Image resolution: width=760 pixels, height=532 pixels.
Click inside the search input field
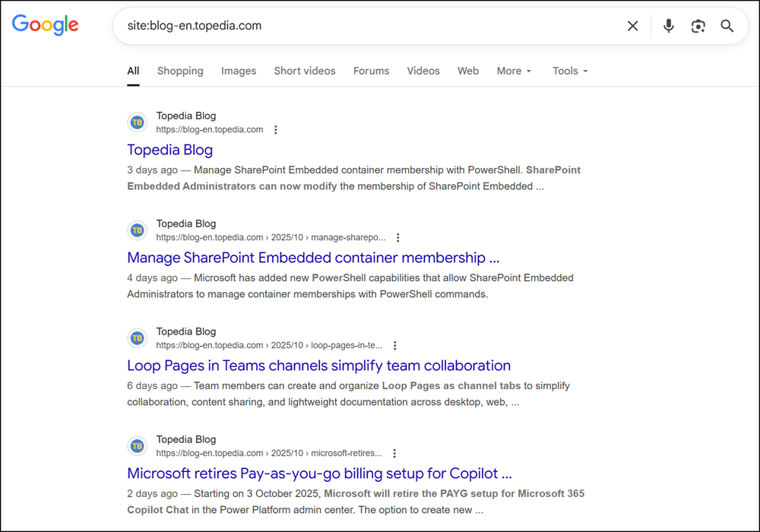pyautogui.click(x=365, y=26)
